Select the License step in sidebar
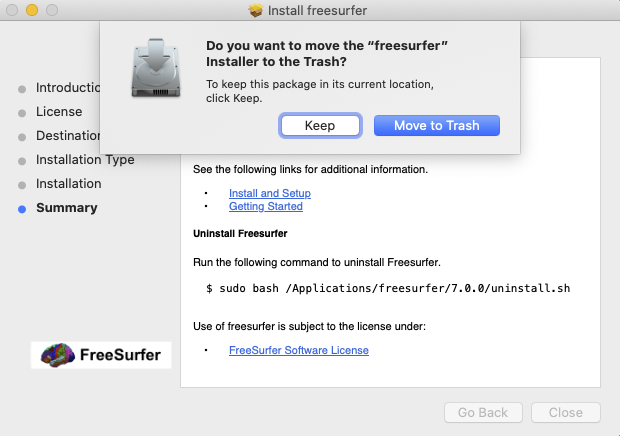The height and width of the screenshot is (436, 620). coord(59,112)
